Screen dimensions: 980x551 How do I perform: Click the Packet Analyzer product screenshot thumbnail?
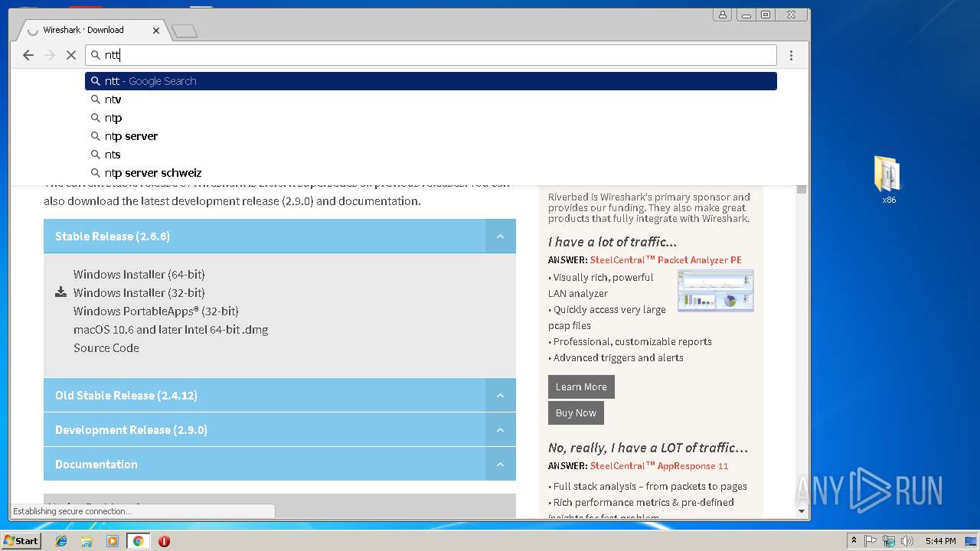(x=716, y=291)
